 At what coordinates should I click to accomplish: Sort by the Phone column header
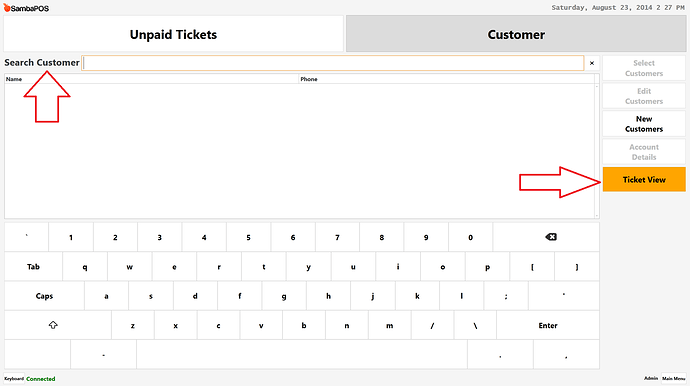(x=447, y=79)
